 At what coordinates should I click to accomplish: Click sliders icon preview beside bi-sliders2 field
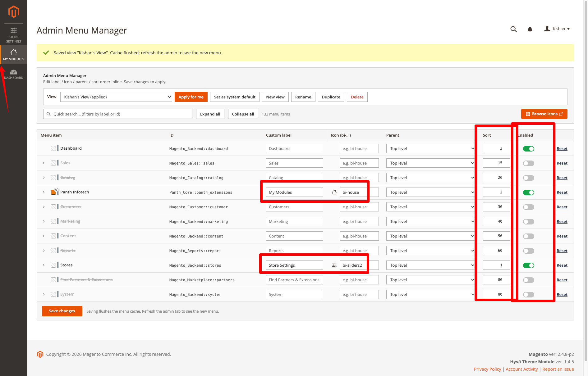(334, 265)
